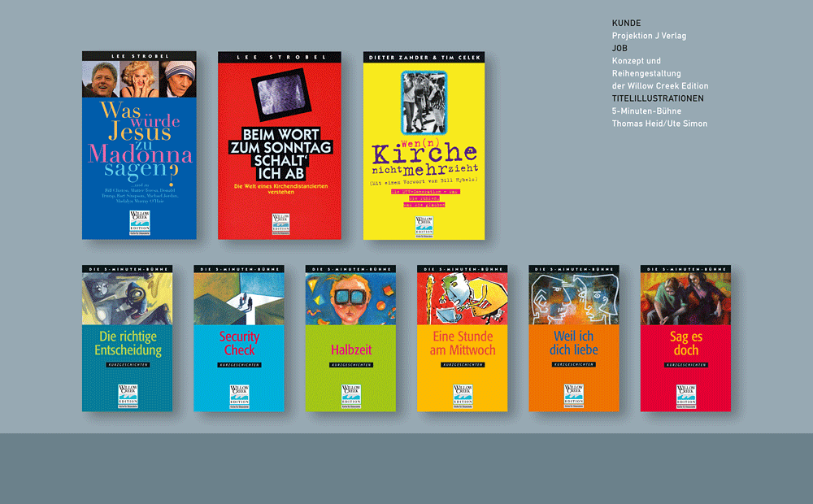Select the 'Die richtige Entscheidung' book cover
This screenshot has width=813, height=504.
coord(128,343)
